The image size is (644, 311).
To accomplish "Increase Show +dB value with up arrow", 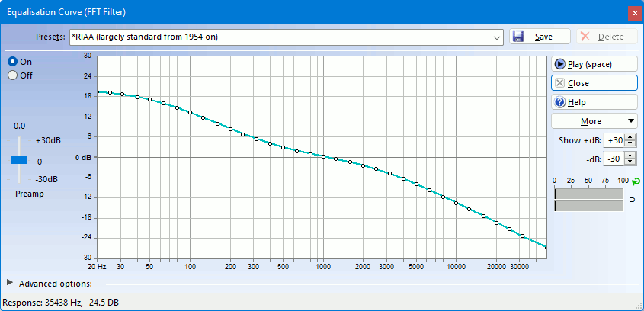I will coord(630,137).
